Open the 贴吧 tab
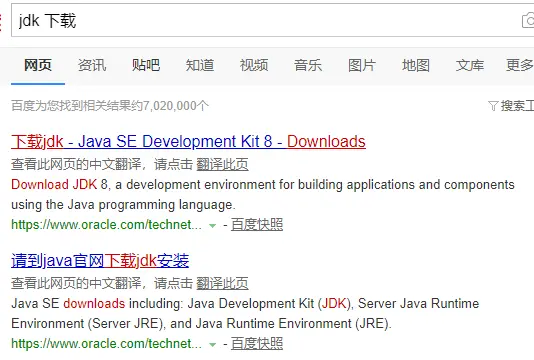 pyautogui.click(x=146, y=65)
